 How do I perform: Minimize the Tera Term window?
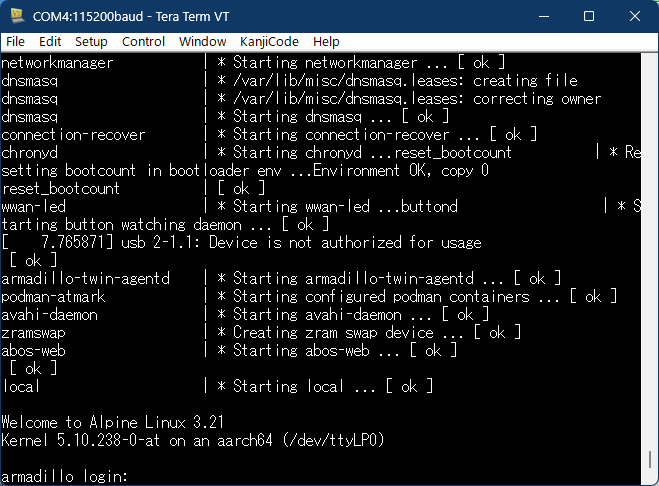[x=543, y=16]
